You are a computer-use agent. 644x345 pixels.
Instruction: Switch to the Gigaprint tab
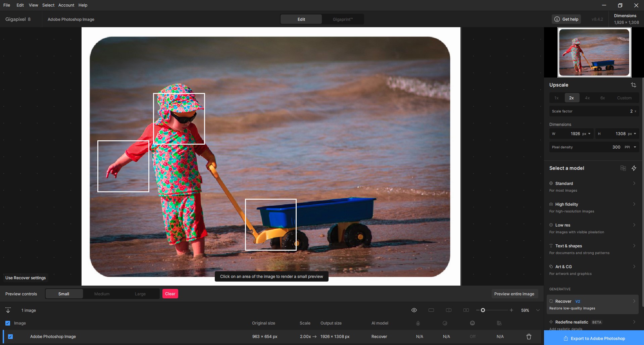[x=343, y=19]
